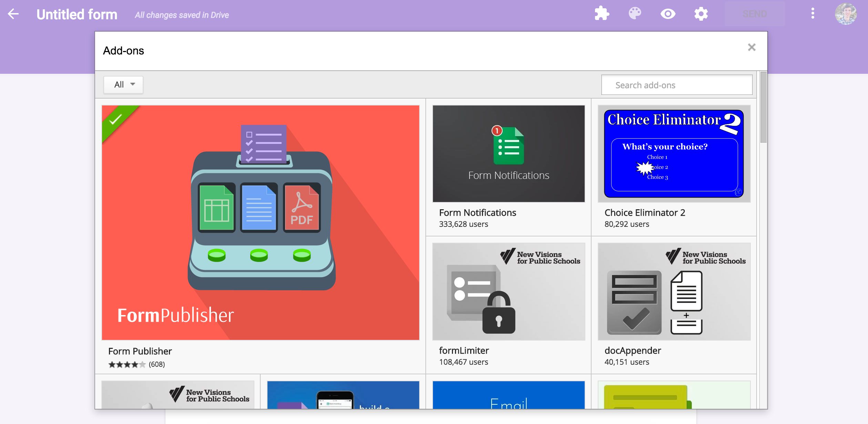Screen dimensions: 868x424
Task: Open the add-ons puzzle piece icon
Action: pyautogui.click(x=602, y=14)
